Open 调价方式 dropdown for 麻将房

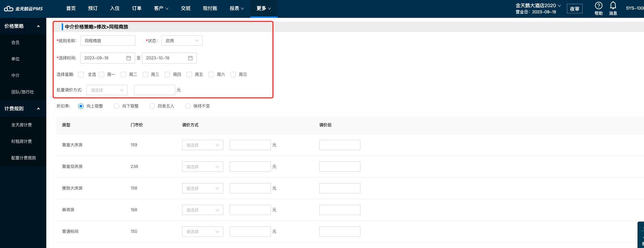203,210
